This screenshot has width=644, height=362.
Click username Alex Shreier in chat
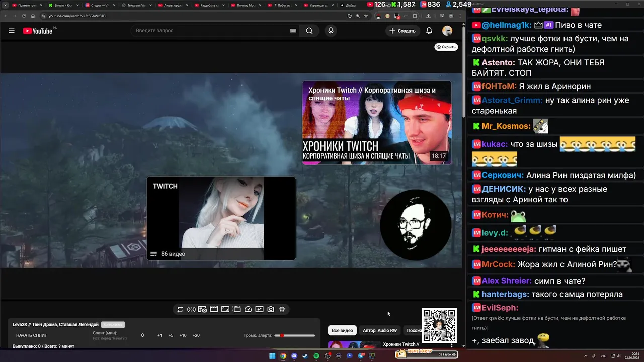coord(507,281)
